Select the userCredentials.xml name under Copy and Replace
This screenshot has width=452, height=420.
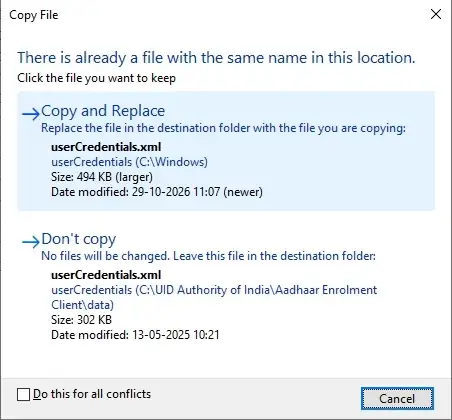(106, 147)
